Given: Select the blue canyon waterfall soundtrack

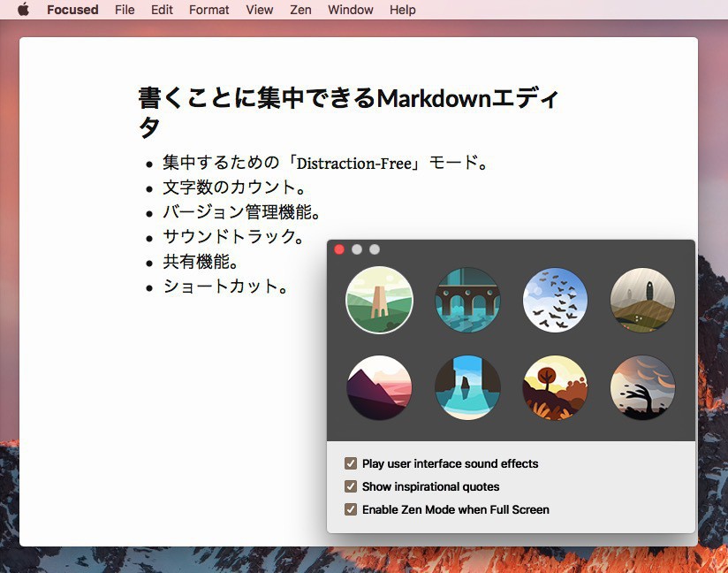Looking at the screenshot, I should coord(467,388).
